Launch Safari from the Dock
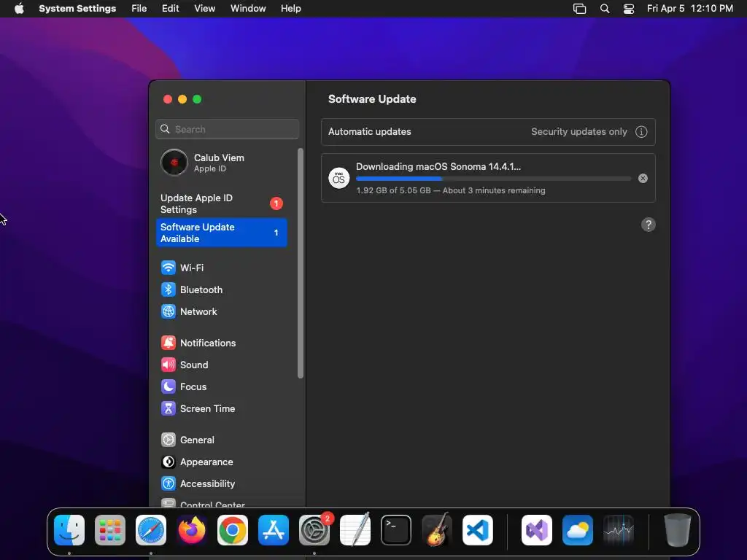The height and width of the screenshot is (560, 747). [x=151, y=530]
